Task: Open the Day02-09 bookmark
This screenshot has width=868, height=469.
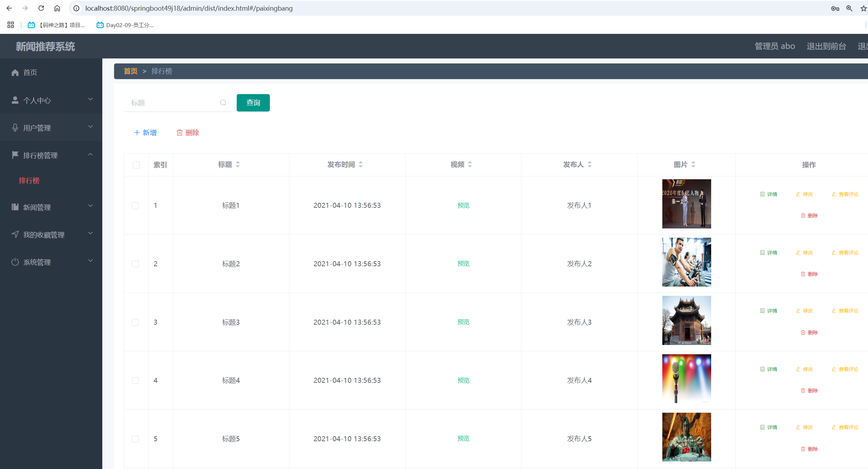Action: (125, 25)
